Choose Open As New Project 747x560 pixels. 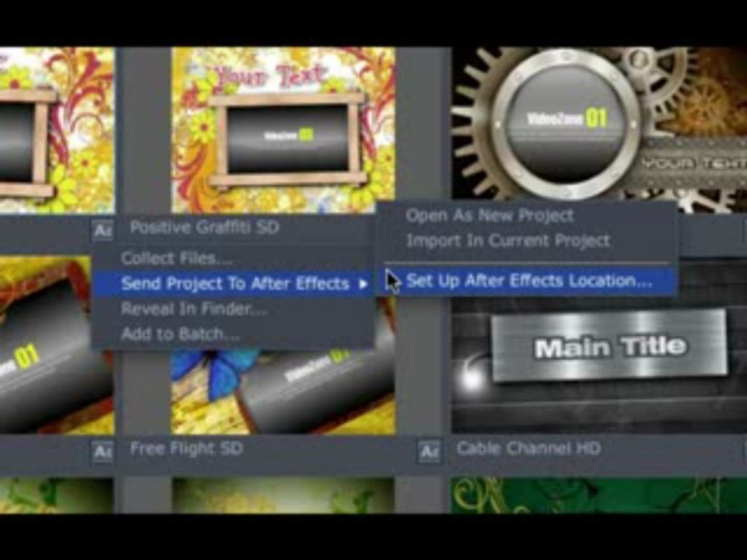489,215
